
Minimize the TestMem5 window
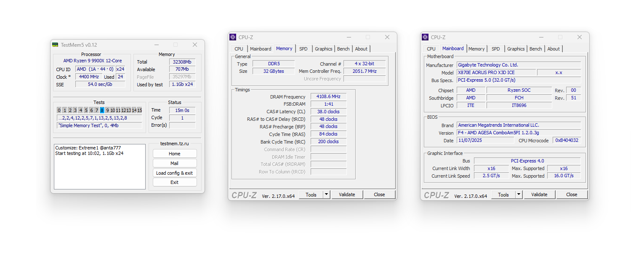click(157, 45)
